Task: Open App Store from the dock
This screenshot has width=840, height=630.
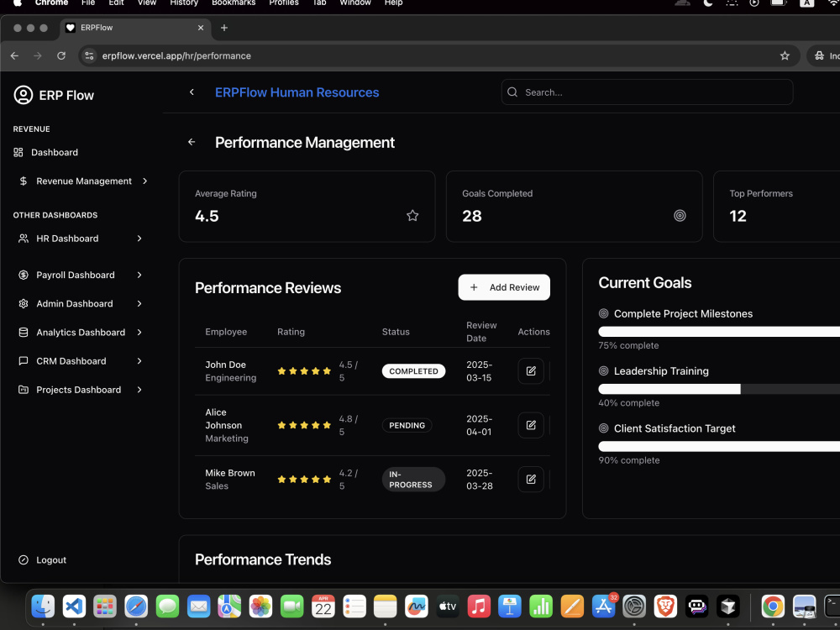Action: tap(603, 606)
